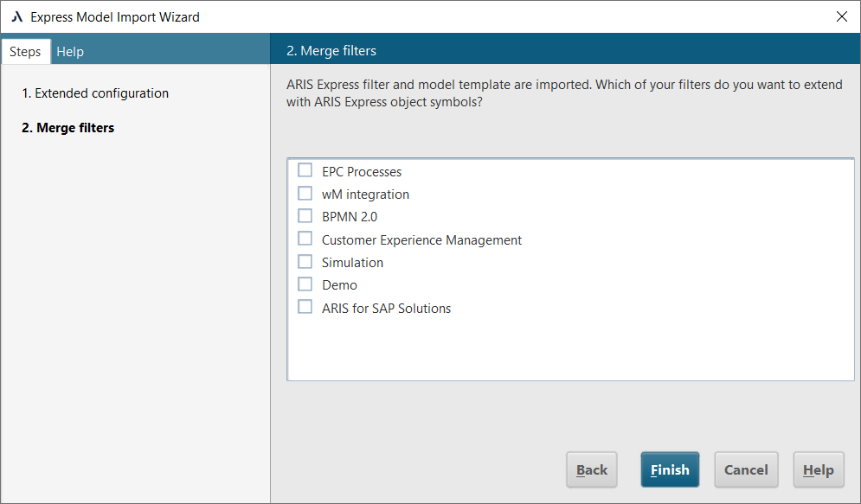Viewport: 861px width, 504px height.
Task: Switch to the Help tab
Action: pos(70,51)
